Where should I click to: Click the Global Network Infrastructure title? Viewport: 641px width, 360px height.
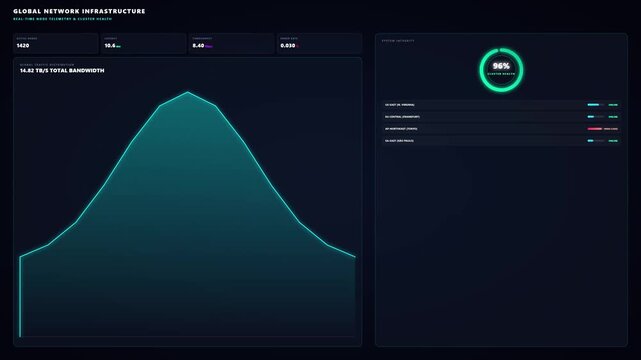[x=79, y=11]
